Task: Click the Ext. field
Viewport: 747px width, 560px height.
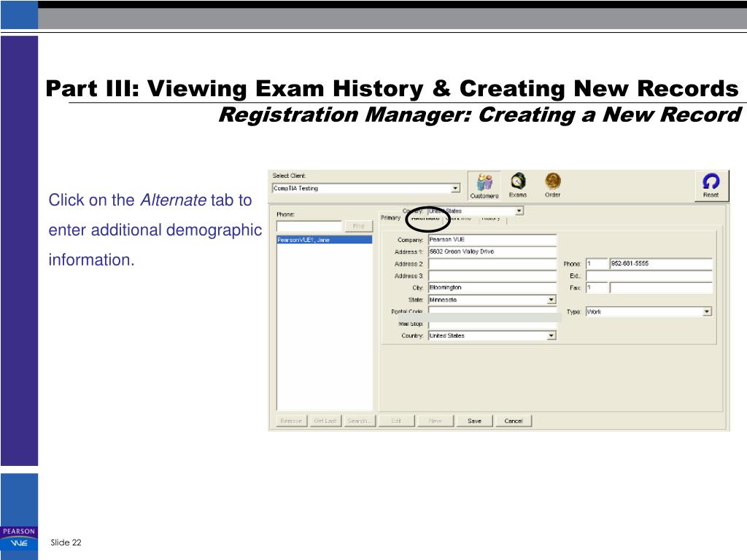Action: click(649, 276)
